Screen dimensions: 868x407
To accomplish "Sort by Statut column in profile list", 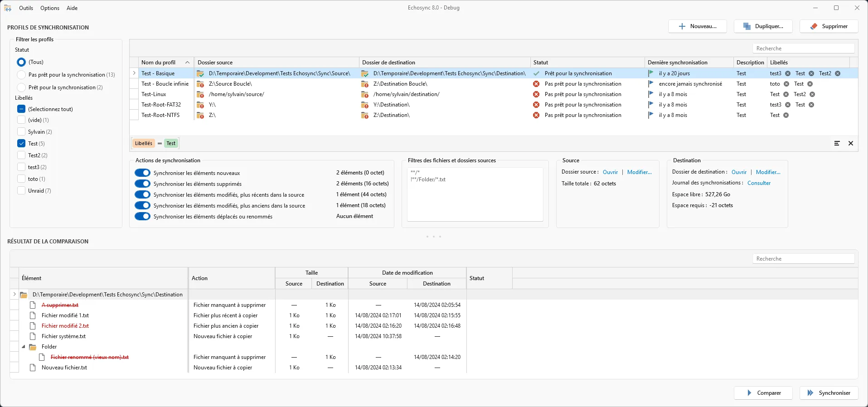I will [587, 63].
